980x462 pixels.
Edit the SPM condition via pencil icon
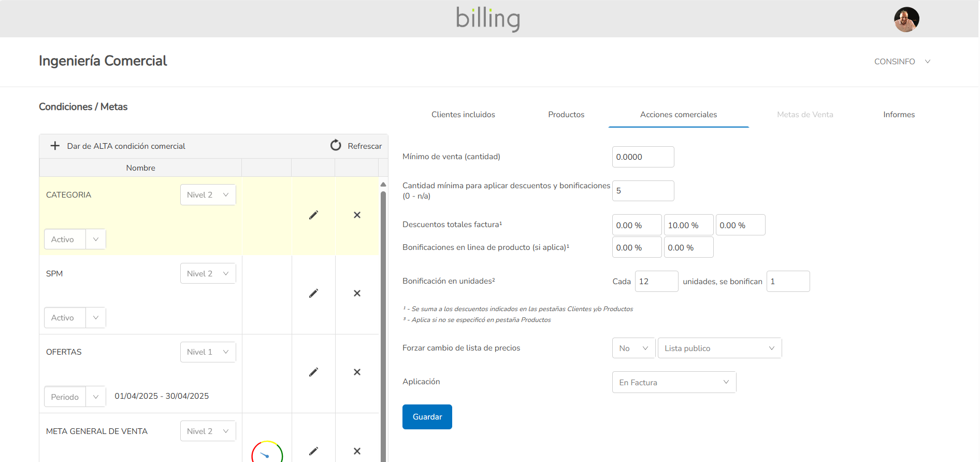pos(313,293)
